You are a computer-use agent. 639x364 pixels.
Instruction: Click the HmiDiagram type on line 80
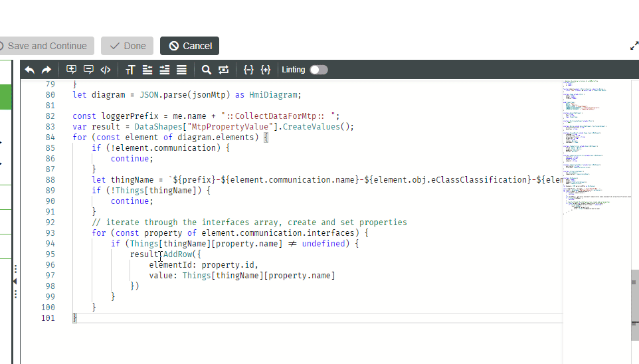[273, 95]
